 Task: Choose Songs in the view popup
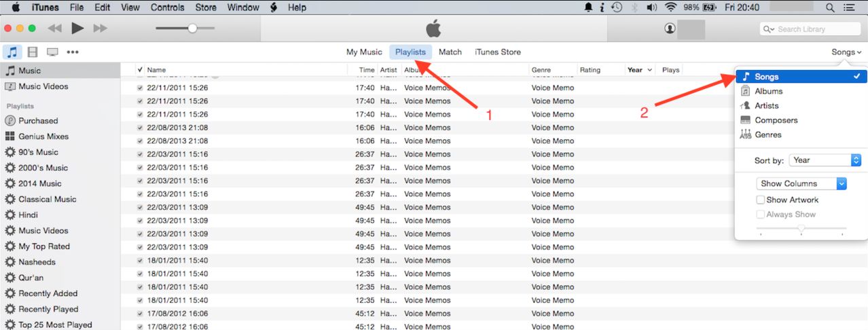[801, 77]
